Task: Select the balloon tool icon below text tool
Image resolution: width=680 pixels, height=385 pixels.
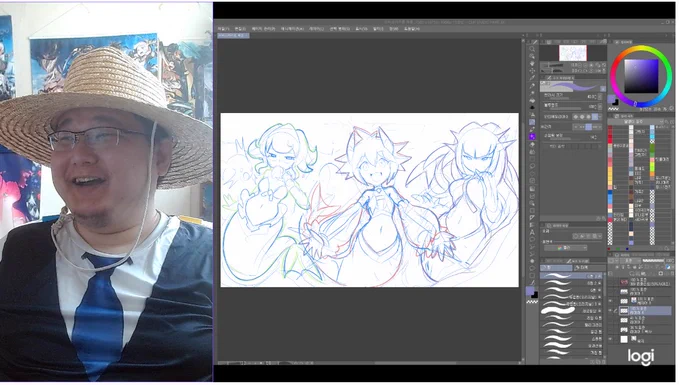Action: (532, 239)
